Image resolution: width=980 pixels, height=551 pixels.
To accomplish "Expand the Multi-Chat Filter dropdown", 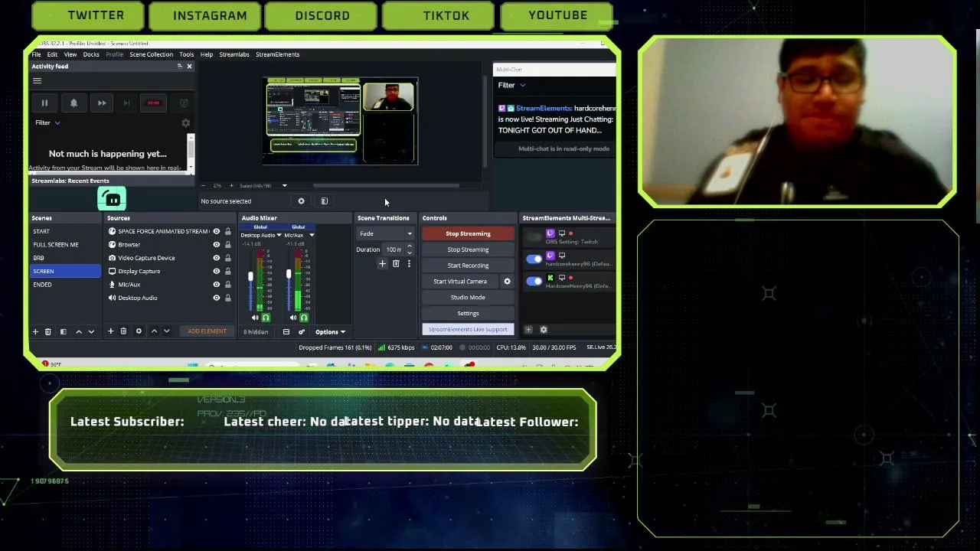I will pyautogui.click(x=512, y=85).
